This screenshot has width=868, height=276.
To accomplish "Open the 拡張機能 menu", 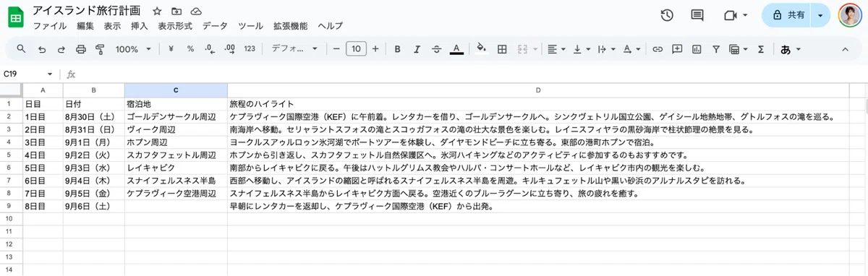I will point(290,26).
